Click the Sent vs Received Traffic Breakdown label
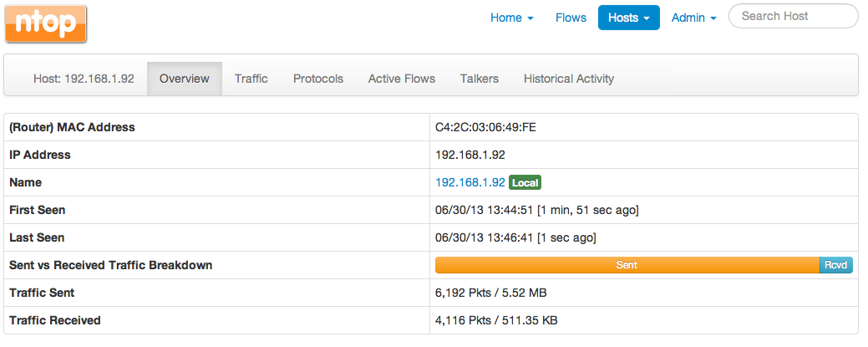Screen dimensions: 868x347 point(111,265)
